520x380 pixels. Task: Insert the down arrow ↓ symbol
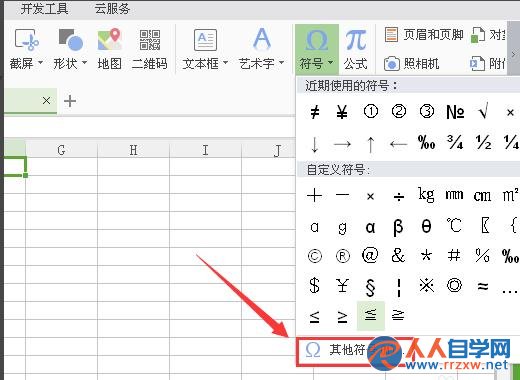(x=315, y=144)
